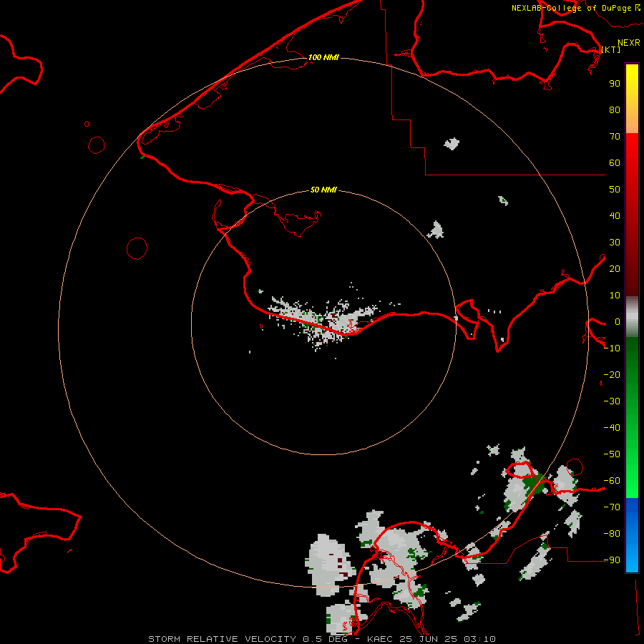Click the -60 value on velocity scale
644x644 pixels.
click(612, 481)
